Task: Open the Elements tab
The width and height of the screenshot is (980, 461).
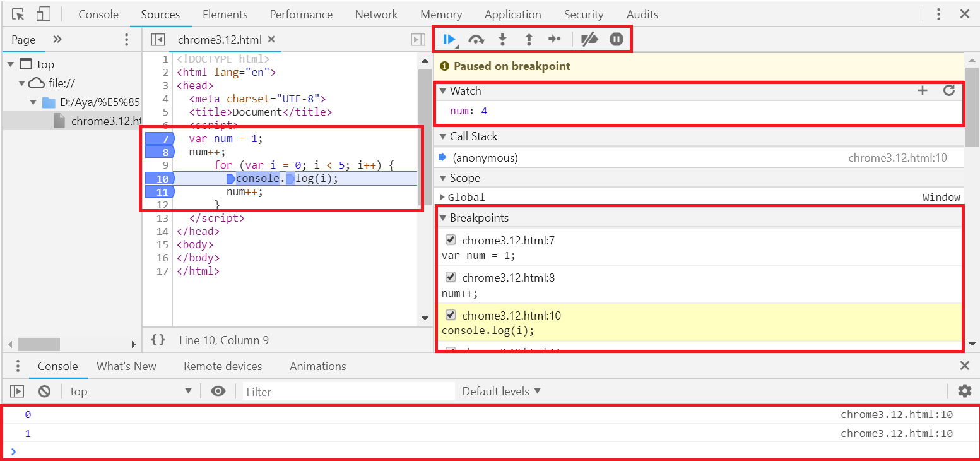Action: pyautogui.click(x=225, y=14)
